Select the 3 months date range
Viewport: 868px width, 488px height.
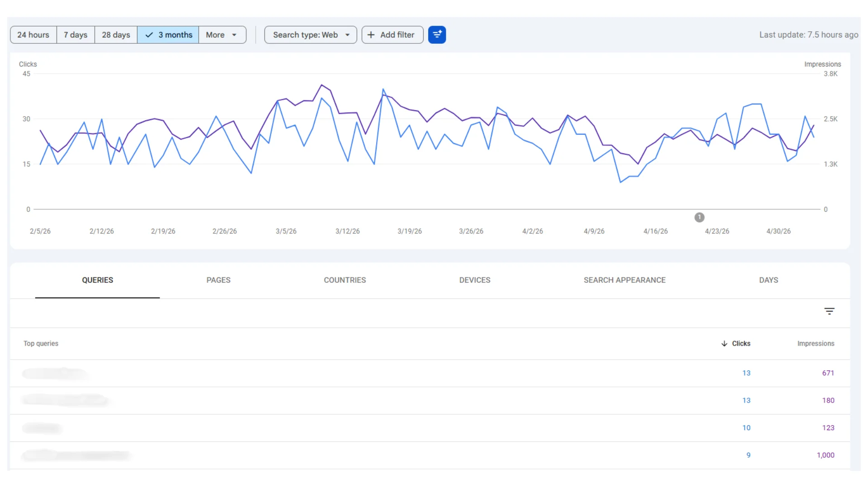coord(168,35)
